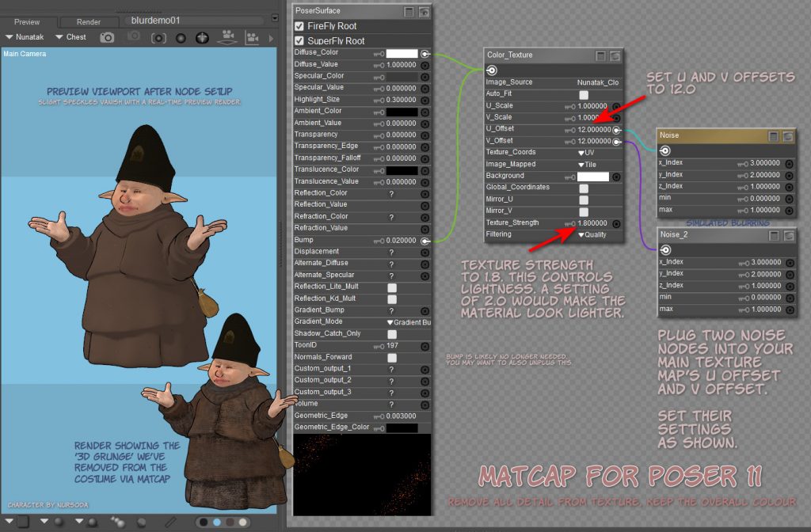The image size is (811, 532).
Task: Click the plug icon next to Bump value
Action: tap(425, 240)
